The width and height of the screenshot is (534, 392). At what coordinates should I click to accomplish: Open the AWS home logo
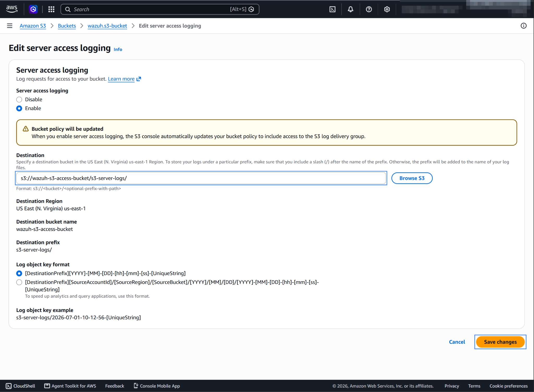pyautogui.click(x=12, y=9)
